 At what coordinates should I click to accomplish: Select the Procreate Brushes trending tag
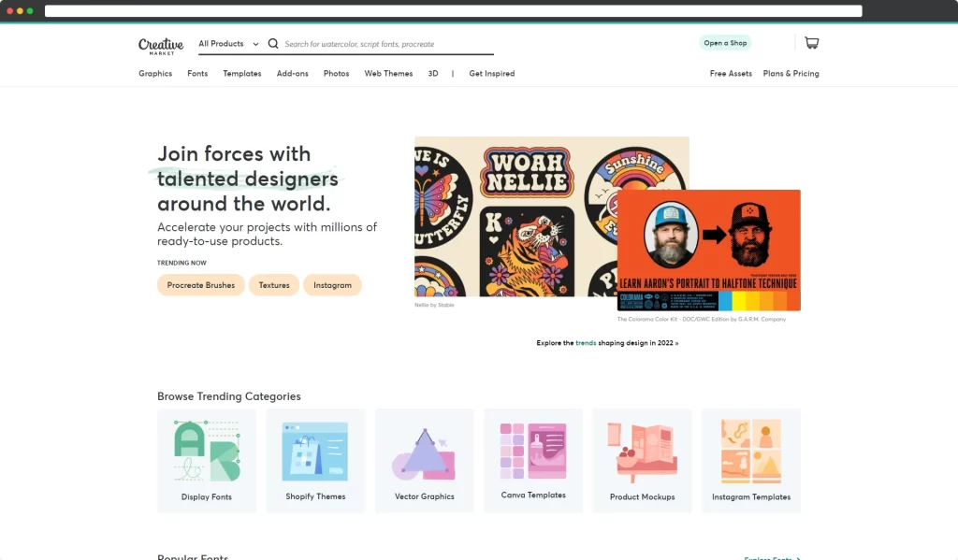click(201, 285)
